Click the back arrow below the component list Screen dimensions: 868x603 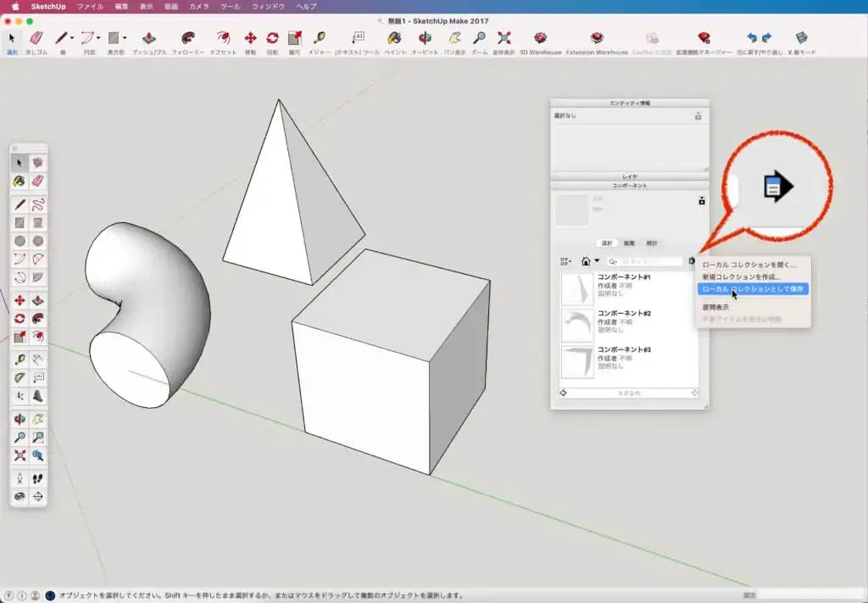pyautogui.click(x=564, y=394)
